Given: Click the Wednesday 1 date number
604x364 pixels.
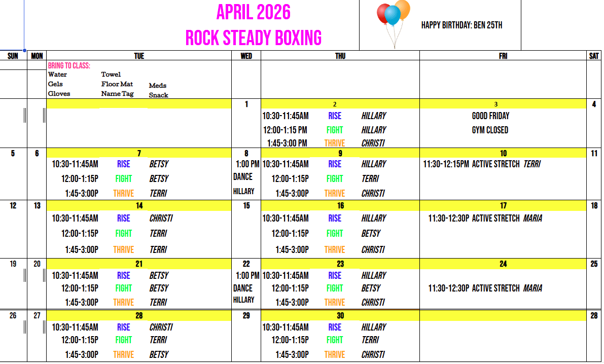Looking at the screenshot, I should pyautogui.click(x=246, y=104).
